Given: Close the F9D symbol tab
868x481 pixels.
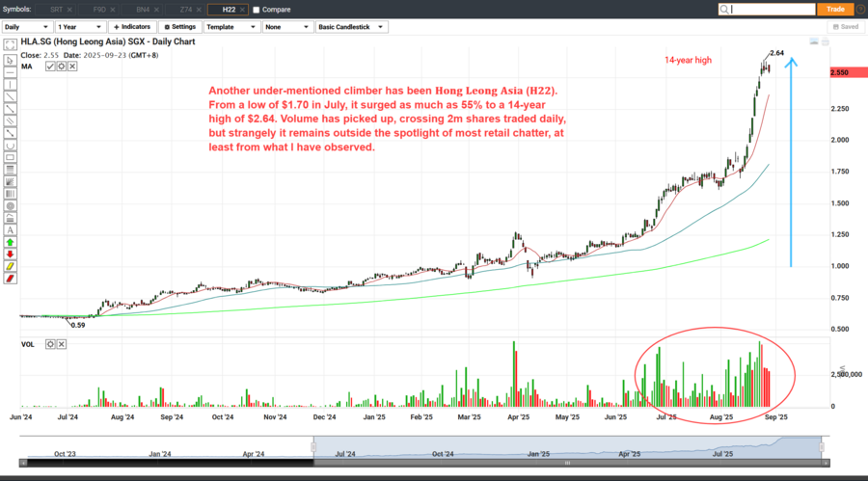Looking at the screenshot, I should 113,10.
